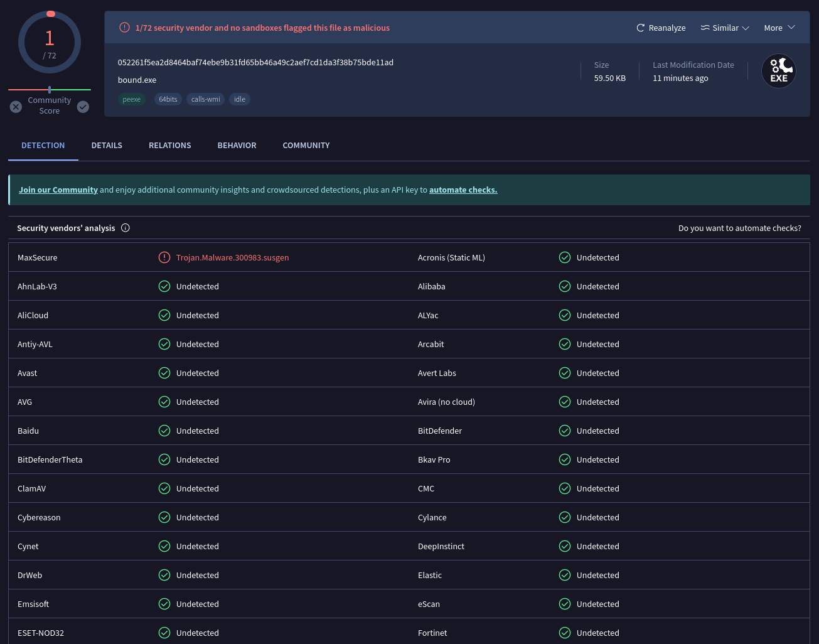Open the More dropdown menu

tap(779, 28)
